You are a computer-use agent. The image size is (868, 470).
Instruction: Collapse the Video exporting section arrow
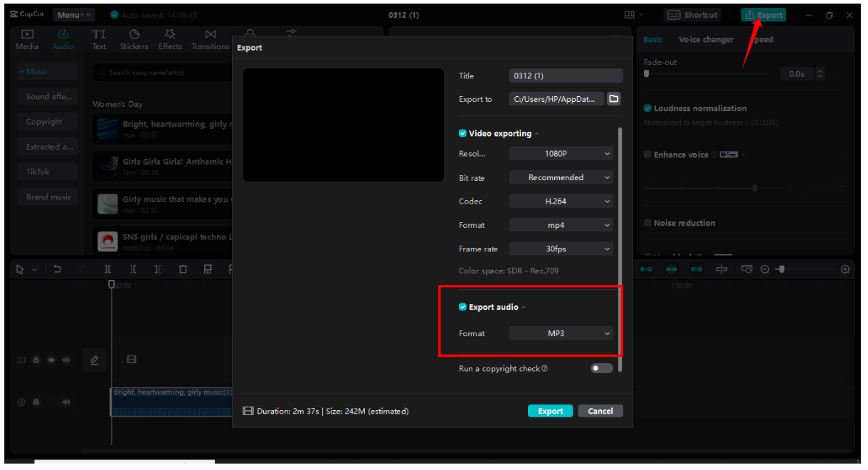click(536, 134)
